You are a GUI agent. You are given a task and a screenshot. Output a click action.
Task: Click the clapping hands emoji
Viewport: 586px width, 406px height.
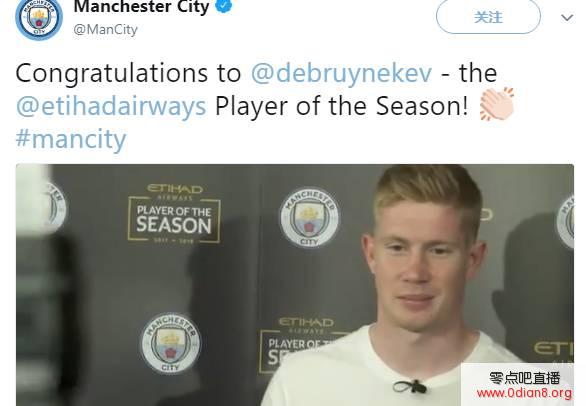click(x=497, y=104)
